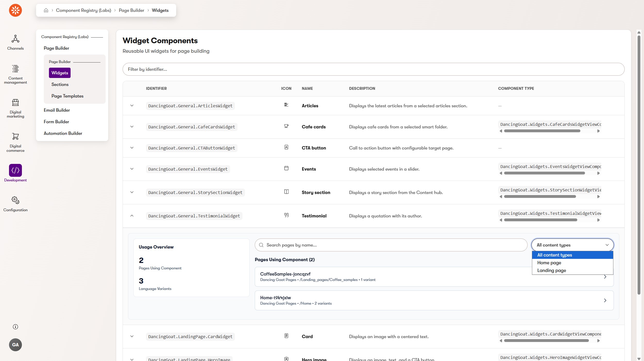Click the Search pages by name field
Image resolution: width=644 pixels, height=361 pixels.
pos(391,245)
